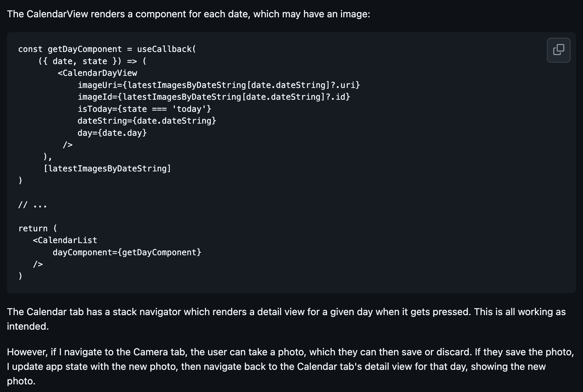Click the '// ...' comment line
The width and height of the screenshot is (583, 392).
click(33, 205)
